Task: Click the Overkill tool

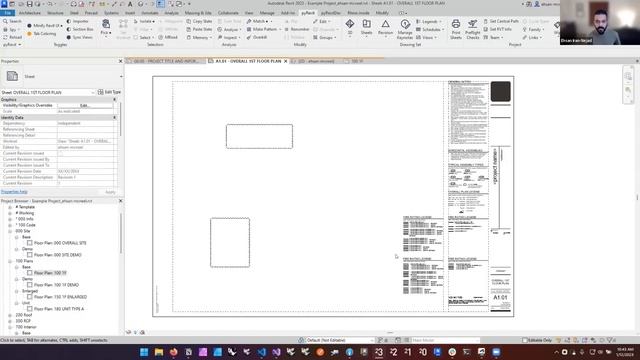Action: (257, 37)
